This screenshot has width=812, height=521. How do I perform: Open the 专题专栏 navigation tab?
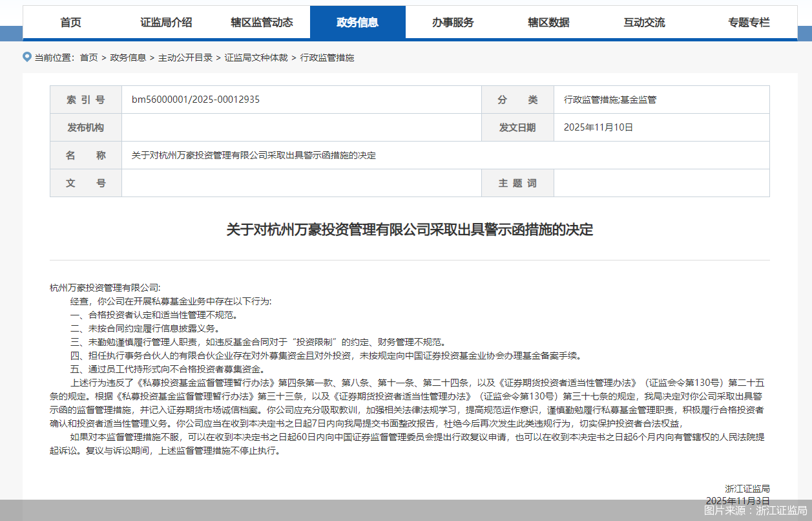click(748, 22)
